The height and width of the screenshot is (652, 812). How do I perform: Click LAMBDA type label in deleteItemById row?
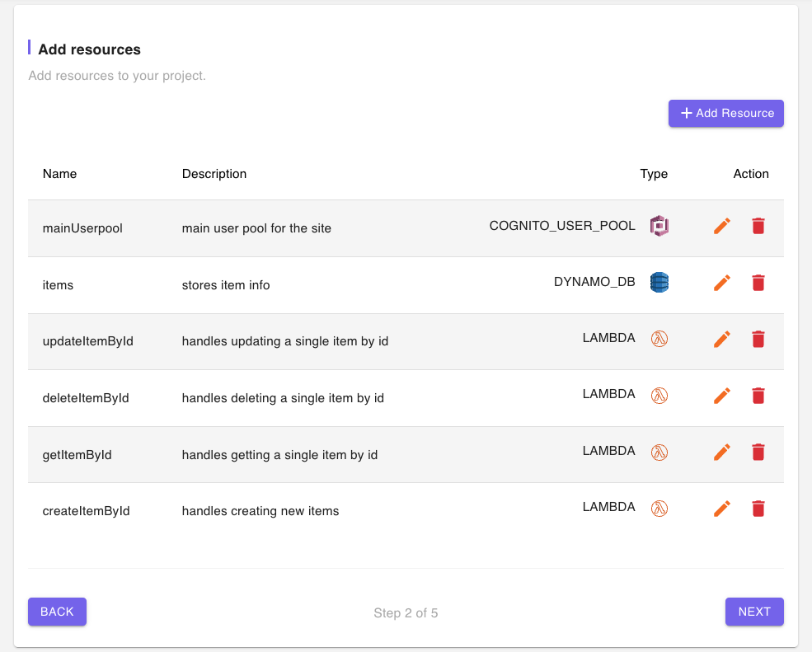[609, 394]
